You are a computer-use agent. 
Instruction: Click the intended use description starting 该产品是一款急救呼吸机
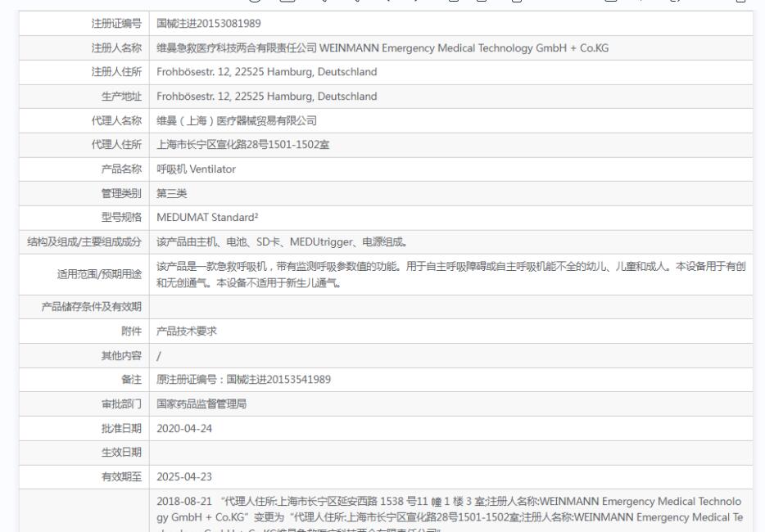tap(450, 274)
